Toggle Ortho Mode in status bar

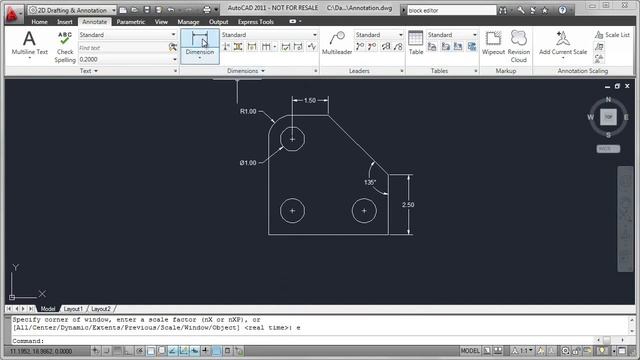coord(128,351)
